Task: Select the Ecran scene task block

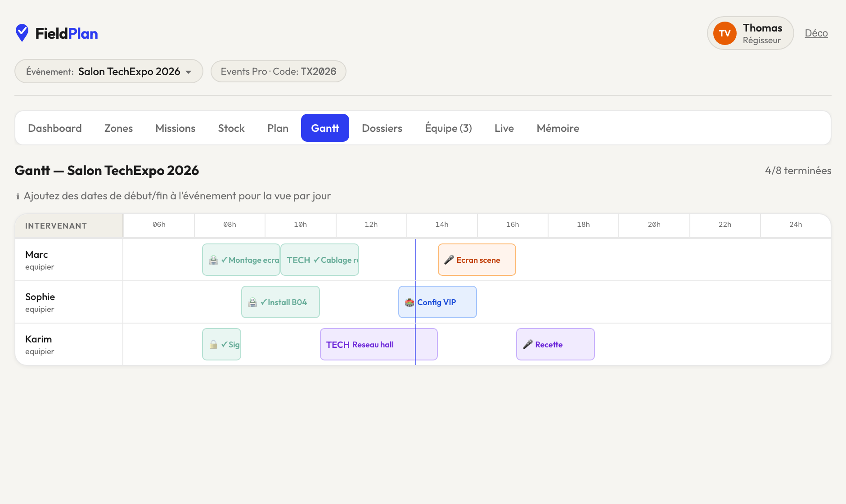Action: click(477, 260)
